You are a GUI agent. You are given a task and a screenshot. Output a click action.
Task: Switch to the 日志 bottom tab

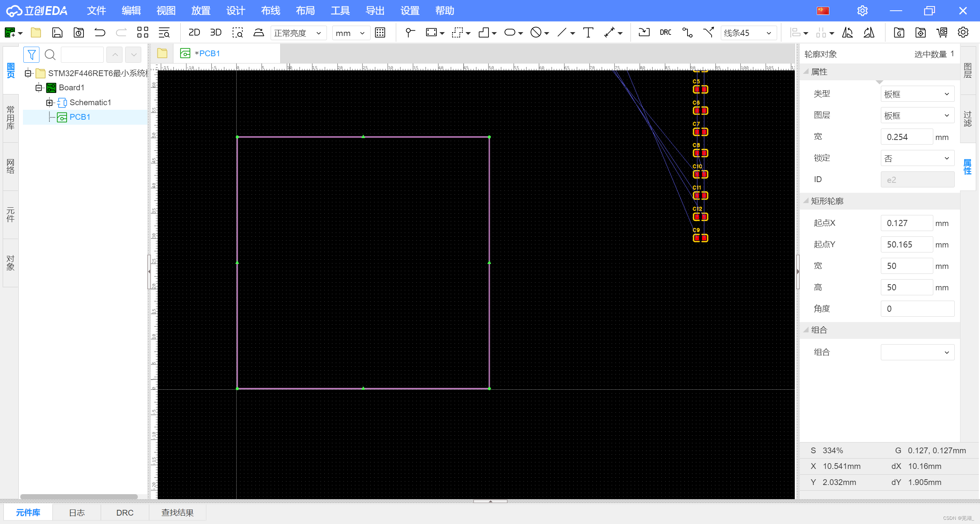(x=77, y=513)
